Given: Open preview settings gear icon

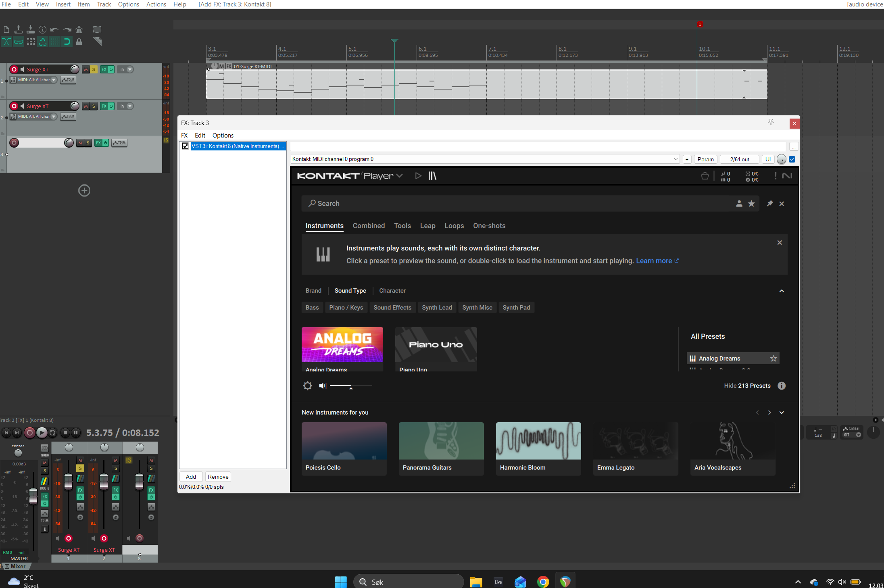Looking at the screenshot, I should (307, 386).
